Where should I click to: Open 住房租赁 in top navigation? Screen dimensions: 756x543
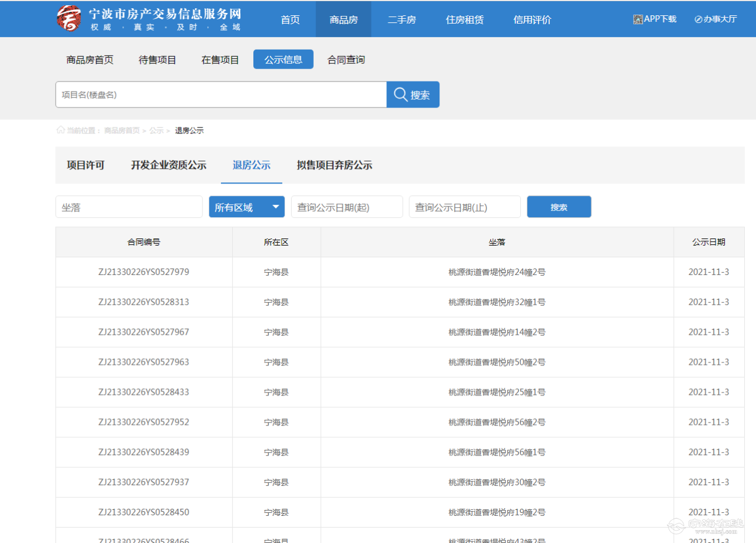click(465, 19)
